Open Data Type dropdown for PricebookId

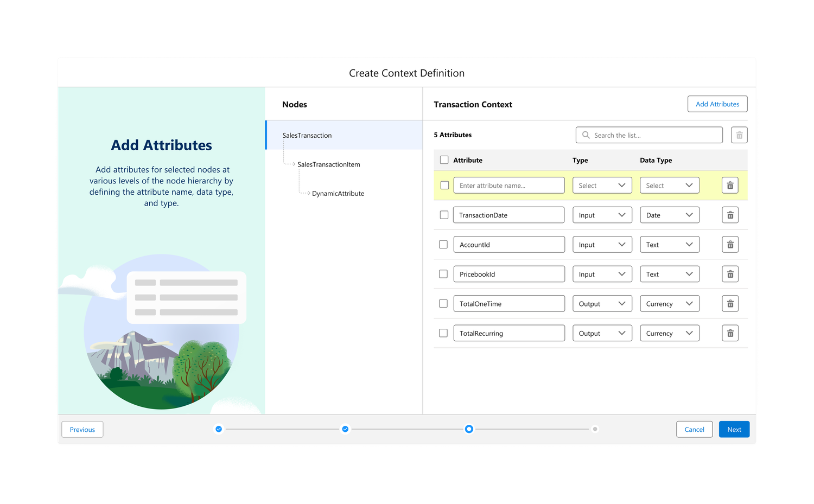click(670, 275)
